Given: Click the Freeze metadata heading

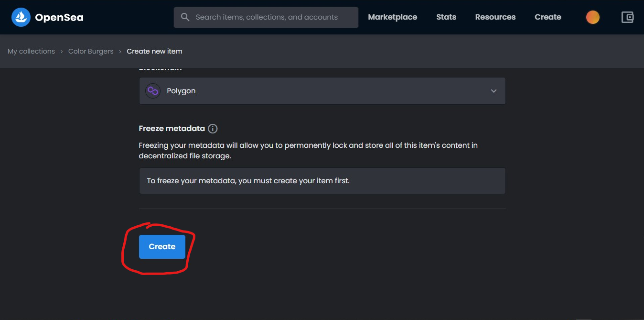Looking at the screenshot, I should (x=172, y=129).
